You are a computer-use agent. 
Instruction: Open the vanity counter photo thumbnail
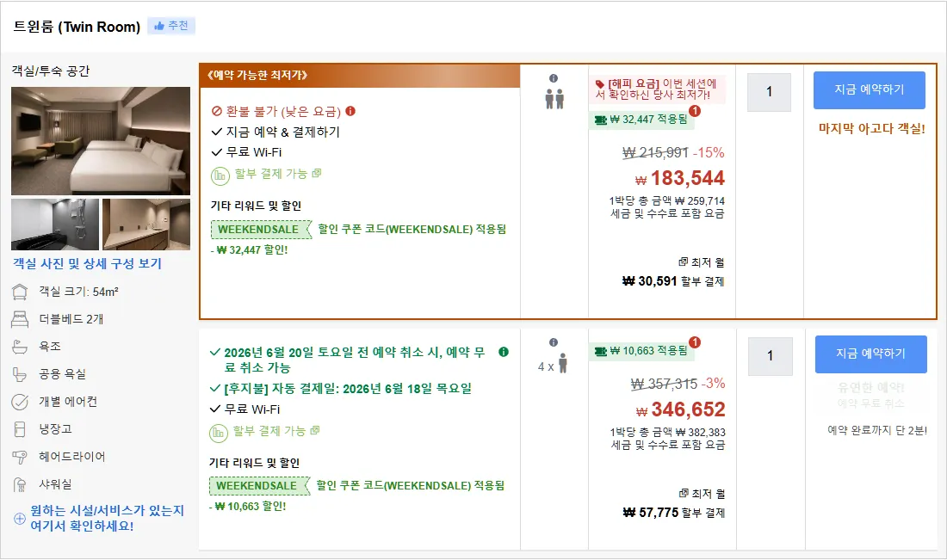coord(146,225)
